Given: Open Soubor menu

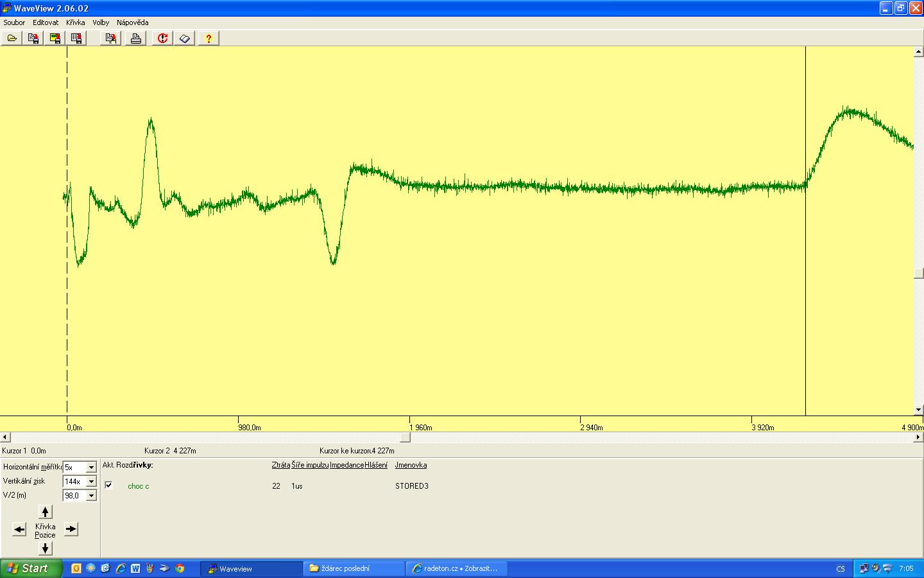Looking at the screenshot, I should click(14, 22).
